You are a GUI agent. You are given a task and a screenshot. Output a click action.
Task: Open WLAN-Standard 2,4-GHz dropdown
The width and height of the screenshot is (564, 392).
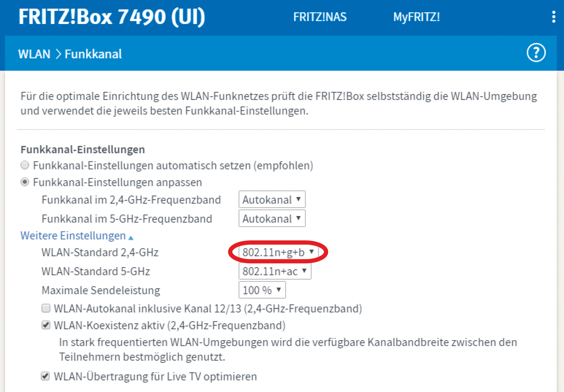[278, 252]
